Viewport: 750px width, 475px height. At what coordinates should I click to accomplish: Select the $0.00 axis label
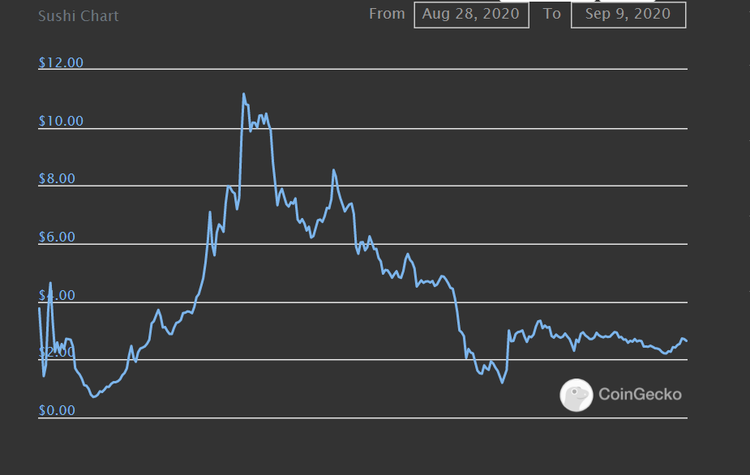click(x=57, y=410)
